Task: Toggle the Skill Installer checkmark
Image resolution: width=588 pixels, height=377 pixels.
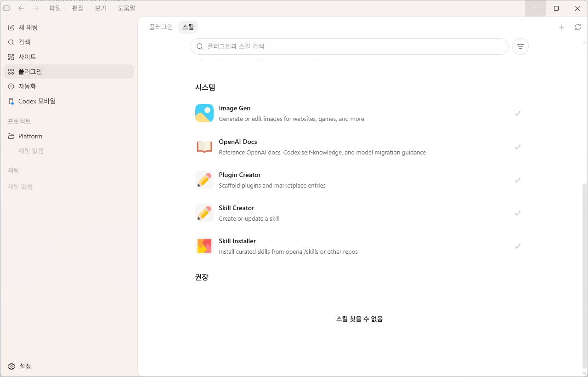Action: pos(518,246)
